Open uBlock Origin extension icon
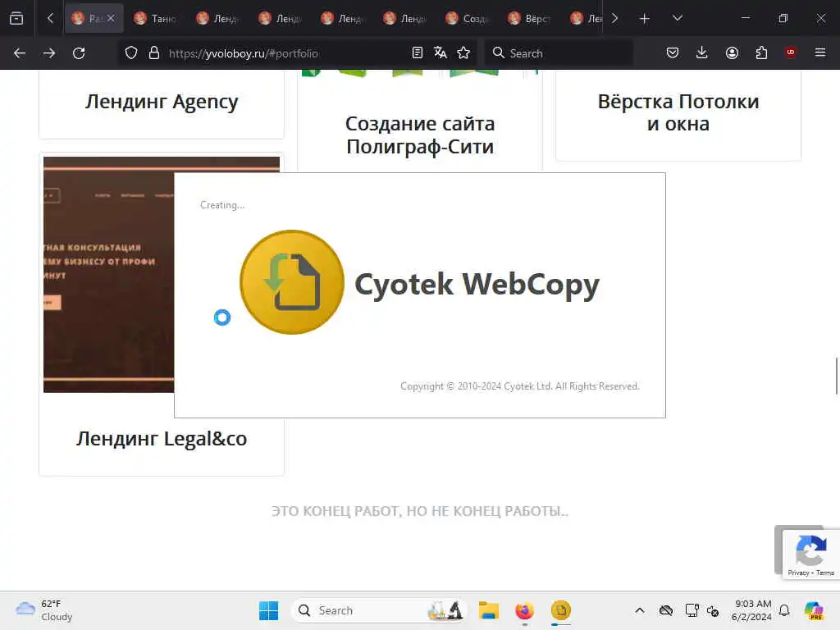The width and height of the screenshot is (840, 630). click(791, 52)
